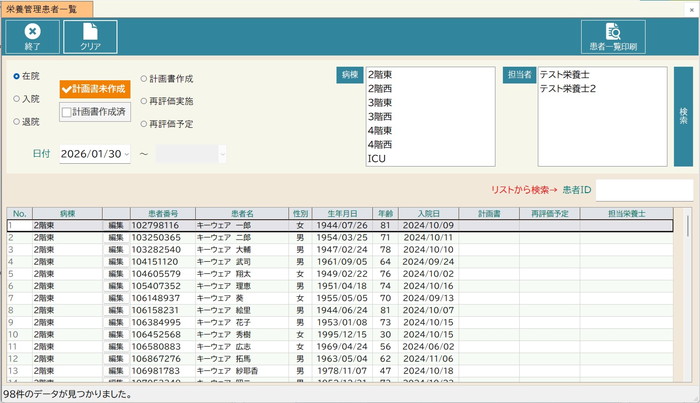This screenshot has width=700, height=403.
Task: Select the 在院 radio button
Action: pyautogui.click(x=17, y=76)
